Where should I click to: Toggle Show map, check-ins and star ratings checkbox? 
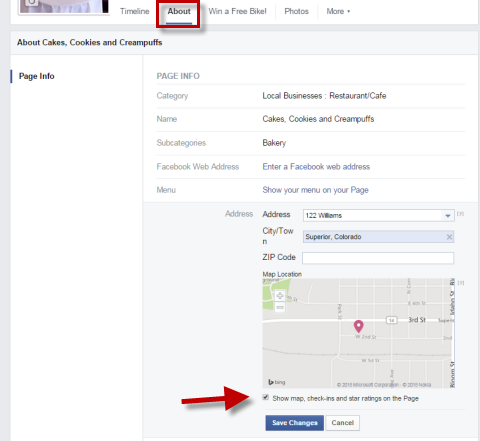[266, 397]
